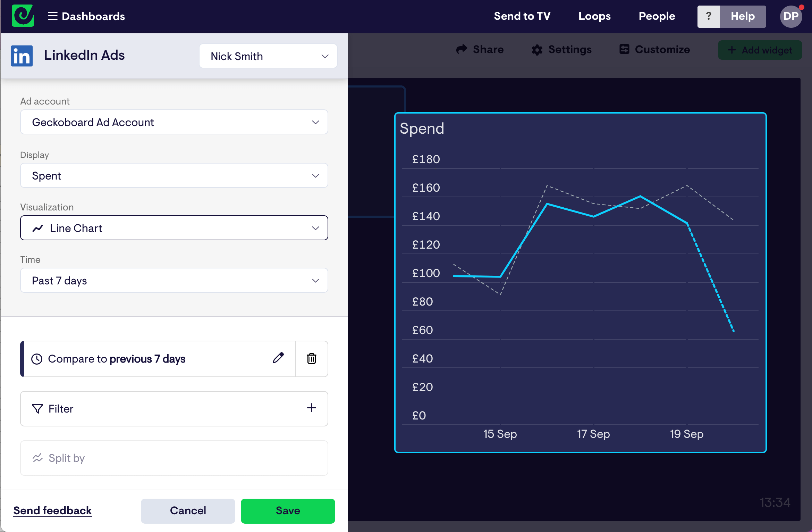Open the Display Spent dropdown
This screenshot has width=812, height=532.
click(x=174, y=176)
